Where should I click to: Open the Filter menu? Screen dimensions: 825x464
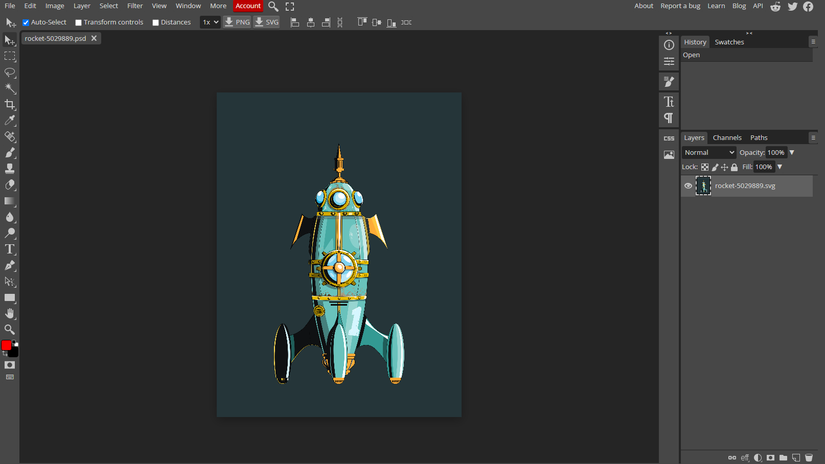coord(135,6)
